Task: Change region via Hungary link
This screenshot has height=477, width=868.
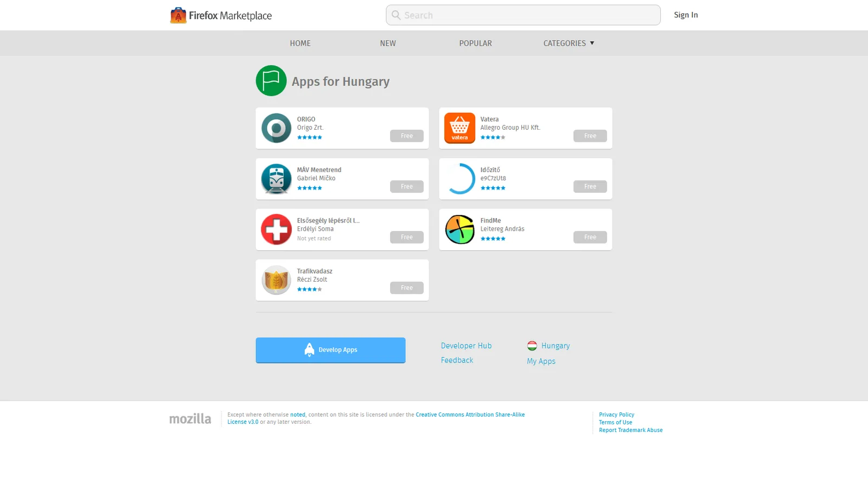Action: pos(556,346)
